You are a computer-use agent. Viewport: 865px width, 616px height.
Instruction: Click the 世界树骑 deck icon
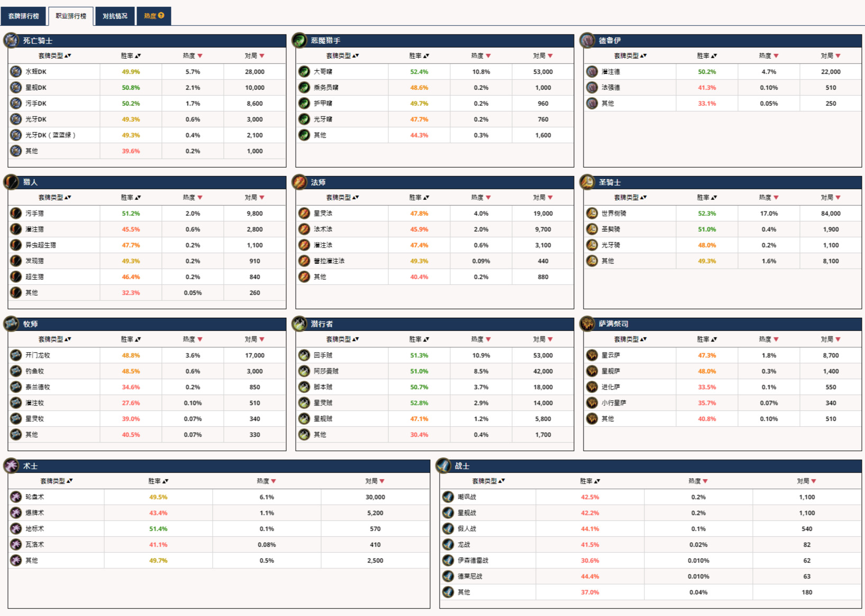coord(592,214)
